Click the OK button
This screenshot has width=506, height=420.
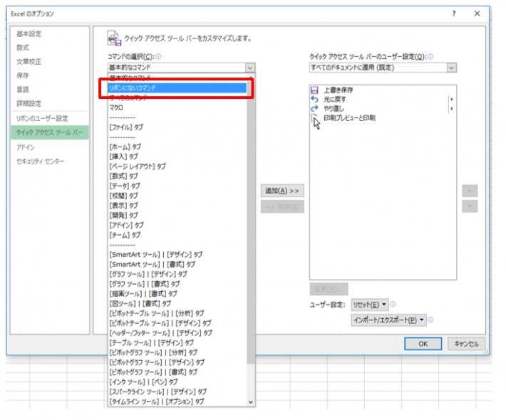pos(423,344)
